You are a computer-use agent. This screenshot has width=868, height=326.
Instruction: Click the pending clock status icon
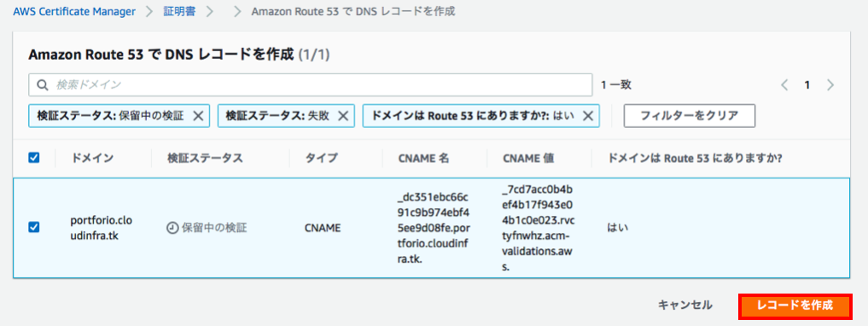[172, 228]
